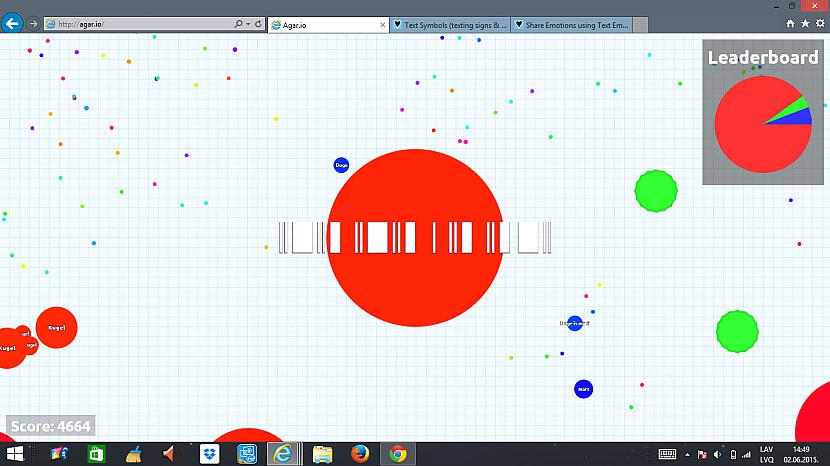The image size is (830, 466).
Task: Open the address bar autocomplete dropdown arrow
Action: [x=248, y=24]
